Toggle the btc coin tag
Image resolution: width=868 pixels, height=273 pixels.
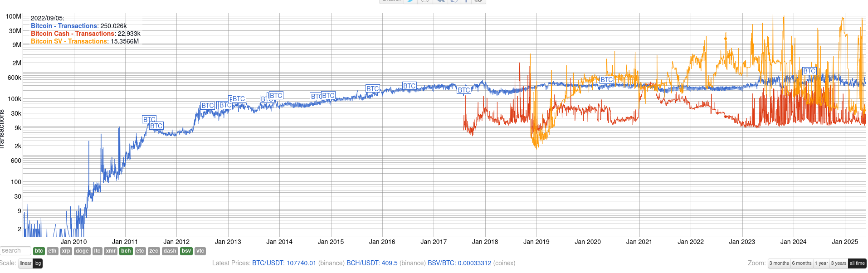[x=39, y=251]
